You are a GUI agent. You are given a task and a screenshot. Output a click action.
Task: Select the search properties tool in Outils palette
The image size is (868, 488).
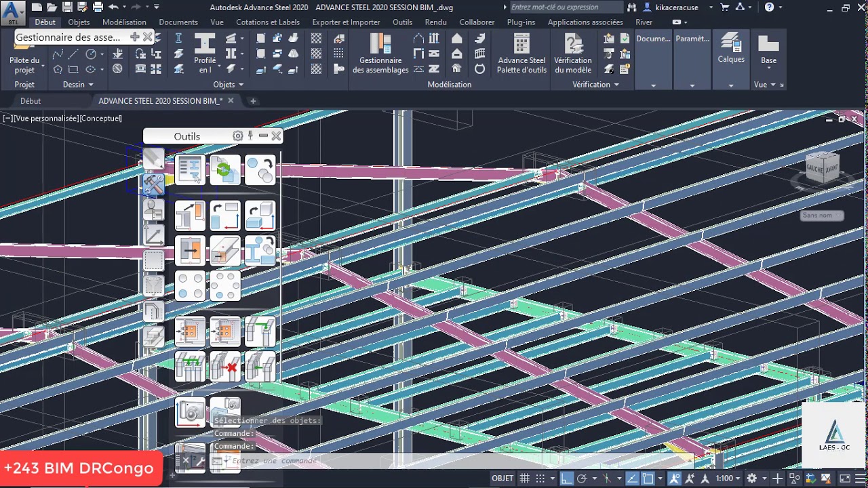pyautogui.click(x=190, y=169)
